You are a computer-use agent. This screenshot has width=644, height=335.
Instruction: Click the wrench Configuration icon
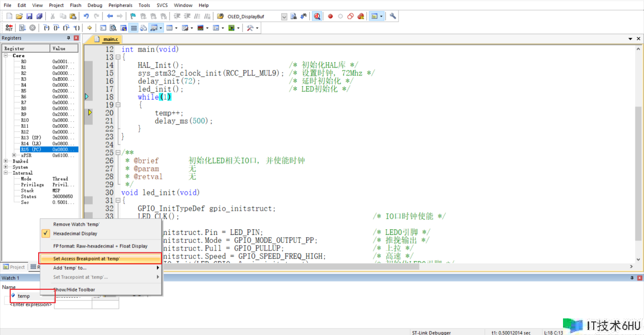pyautogui.click(x=393, y=16)
